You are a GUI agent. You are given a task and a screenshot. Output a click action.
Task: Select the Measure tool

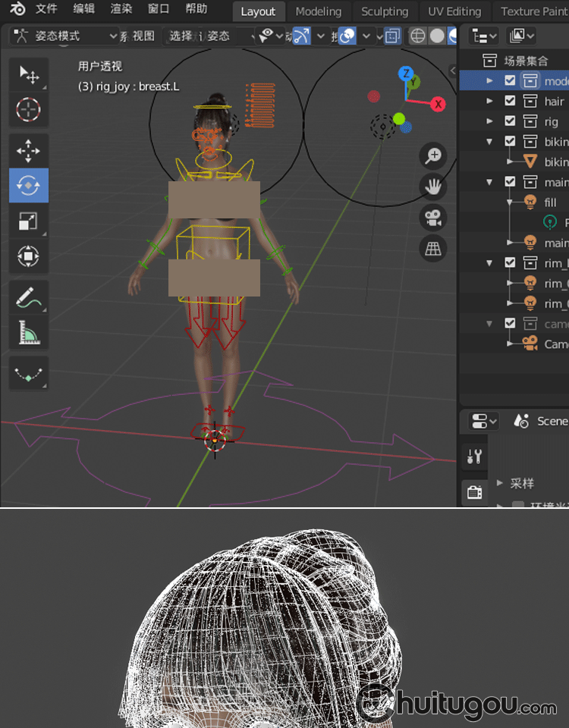tap(28, 332)
